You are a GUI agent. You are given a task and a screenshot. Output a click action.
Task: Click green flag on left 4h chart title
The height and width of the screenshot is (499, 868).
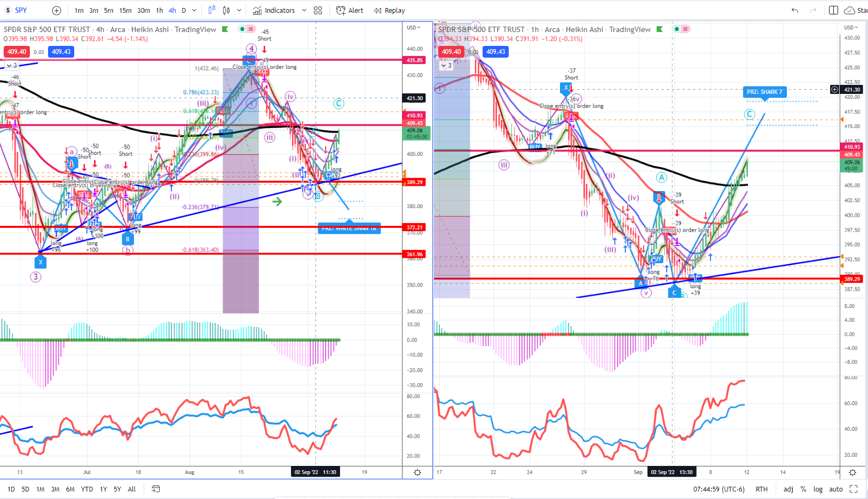[x=225, y=29]
